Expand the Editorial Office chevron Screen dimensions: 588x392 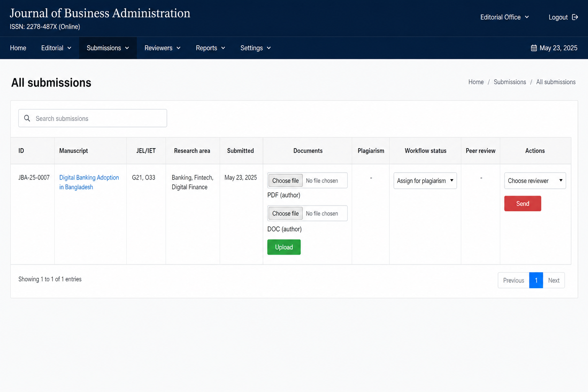527,17
